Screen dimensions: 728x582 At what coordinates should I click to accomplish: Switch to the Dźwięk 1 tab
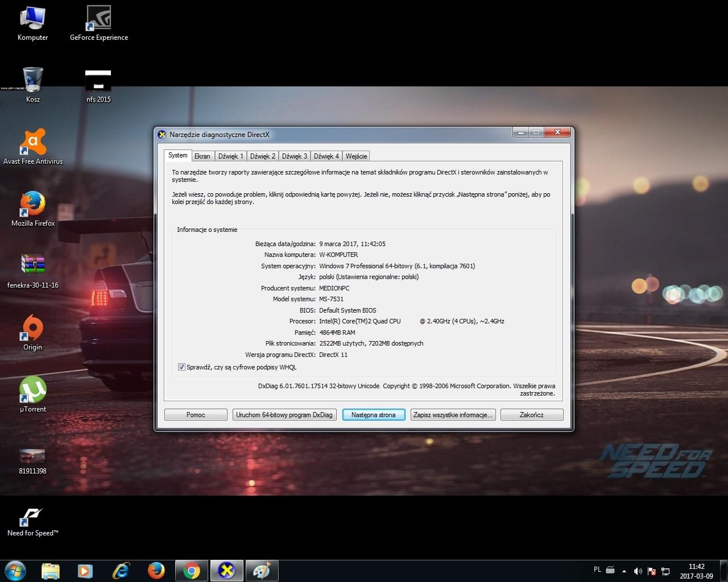230,156
